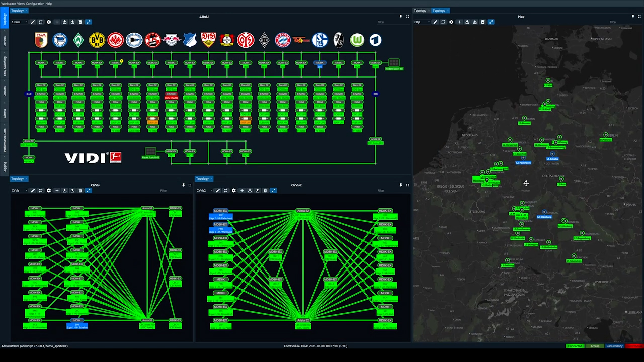Open the CirVis topology dropdown

[19, 191]
